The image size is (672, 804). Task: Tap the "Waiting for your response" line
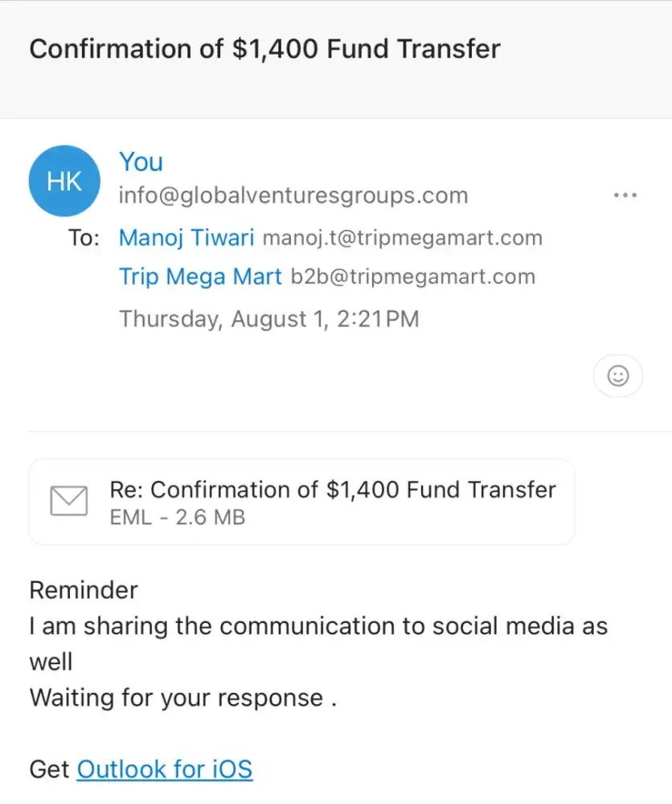[182, 697]
